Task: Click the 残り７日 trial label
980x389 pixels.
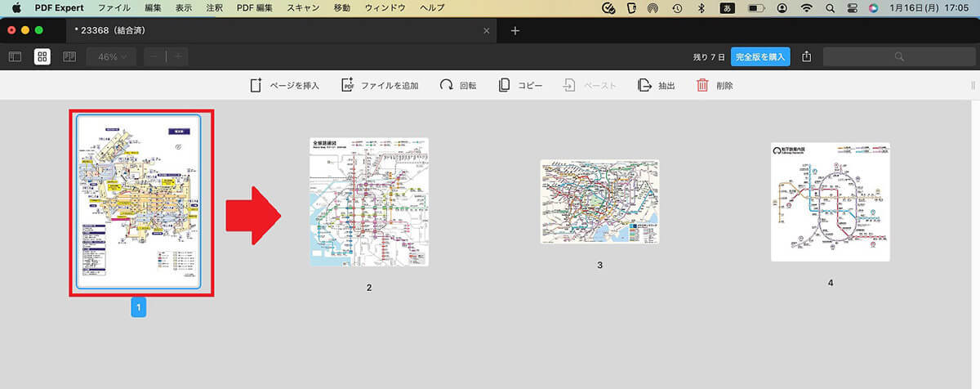Action: pyautogui.click(x=707, y=57)
